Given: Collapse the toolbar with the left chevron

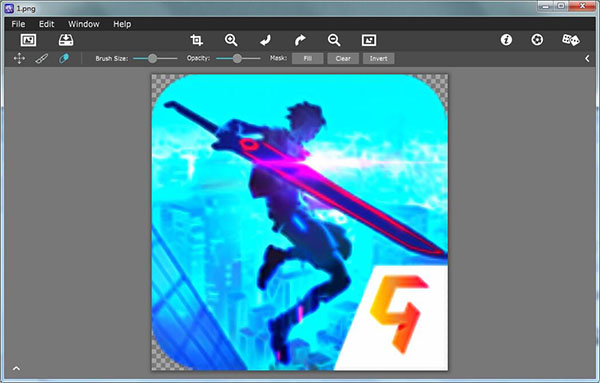Looking at the screenshot, I should click(x=587, y=59).
